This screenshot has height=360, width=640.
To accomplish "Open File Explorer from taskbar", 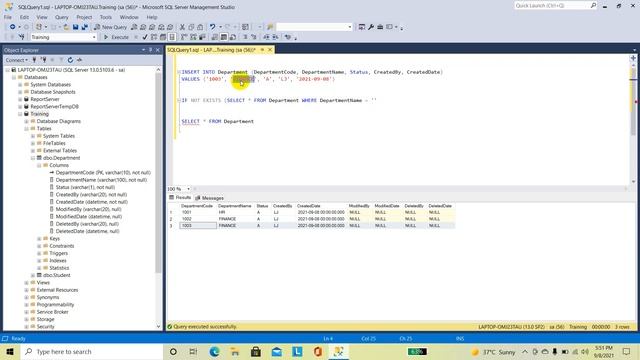I will coord(235,351).
